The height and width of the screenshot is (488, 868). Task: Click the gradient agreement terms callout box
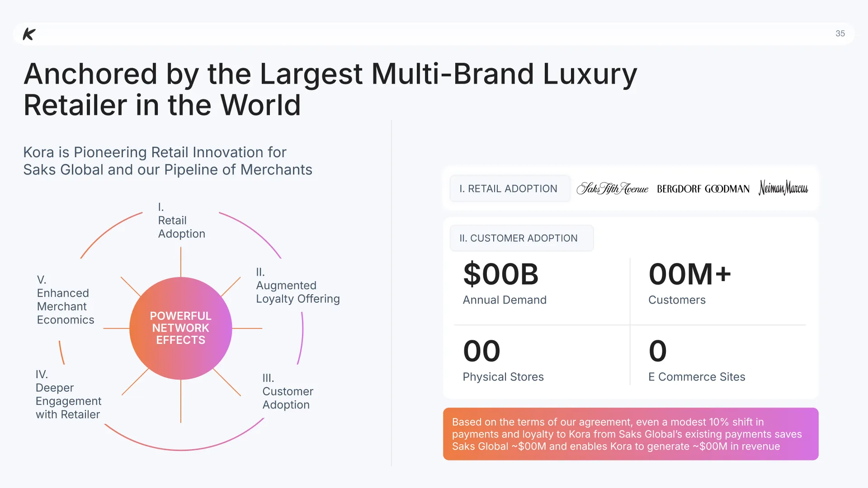pos(631,434)
